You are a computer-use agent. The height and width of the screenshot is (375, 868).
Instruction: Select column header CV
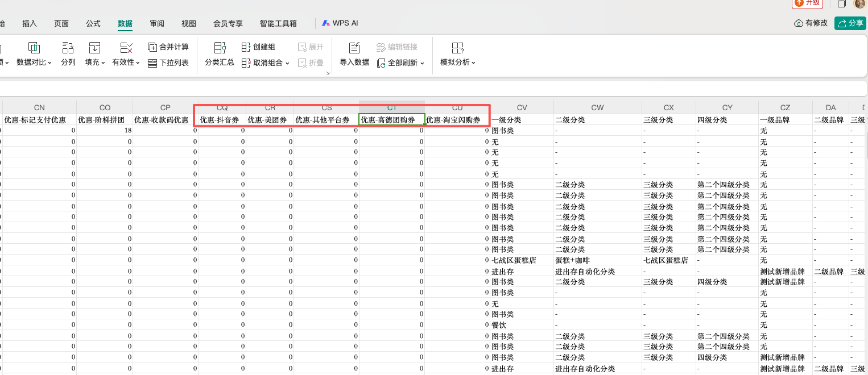click(522, 107)
